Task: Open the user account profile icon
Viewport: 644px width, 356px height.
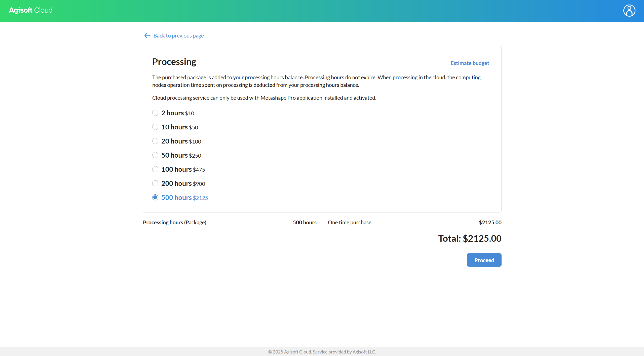Action: 629,11
